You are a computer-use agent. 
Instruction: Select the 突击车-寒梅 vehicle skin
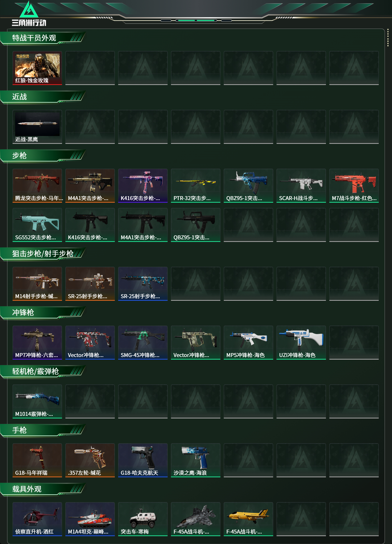143,519
